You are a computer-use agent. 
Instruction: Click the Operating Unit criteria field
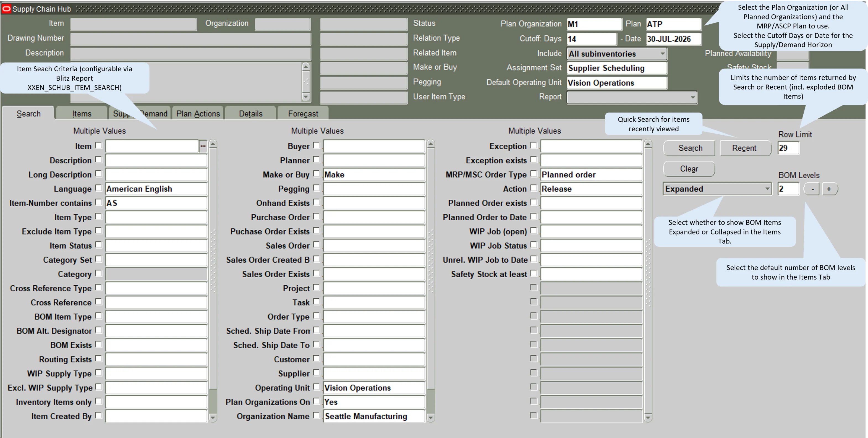click(x=374, y=388)
